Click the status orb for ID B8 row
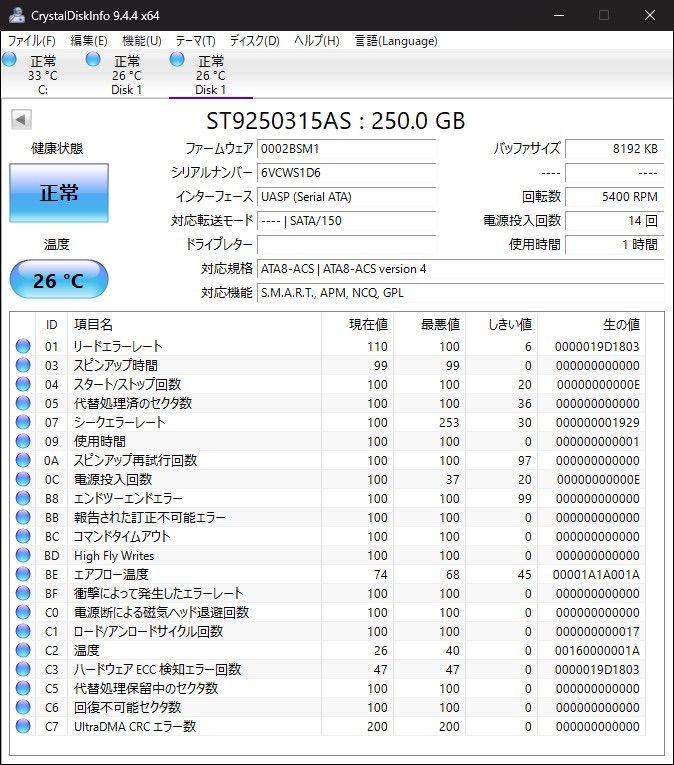The image size is (674, 765). pos(23,498)
